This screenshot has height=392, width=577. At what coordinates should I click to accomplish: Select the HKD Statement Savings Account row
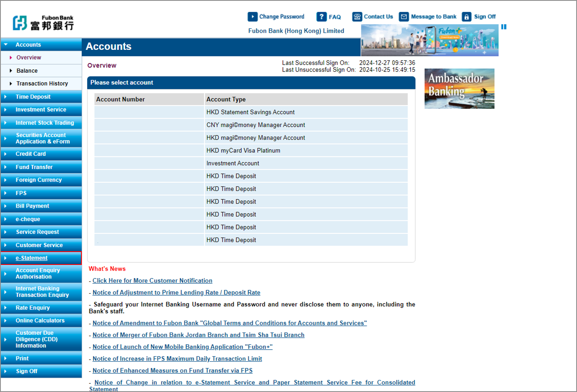tap(251, 112)
